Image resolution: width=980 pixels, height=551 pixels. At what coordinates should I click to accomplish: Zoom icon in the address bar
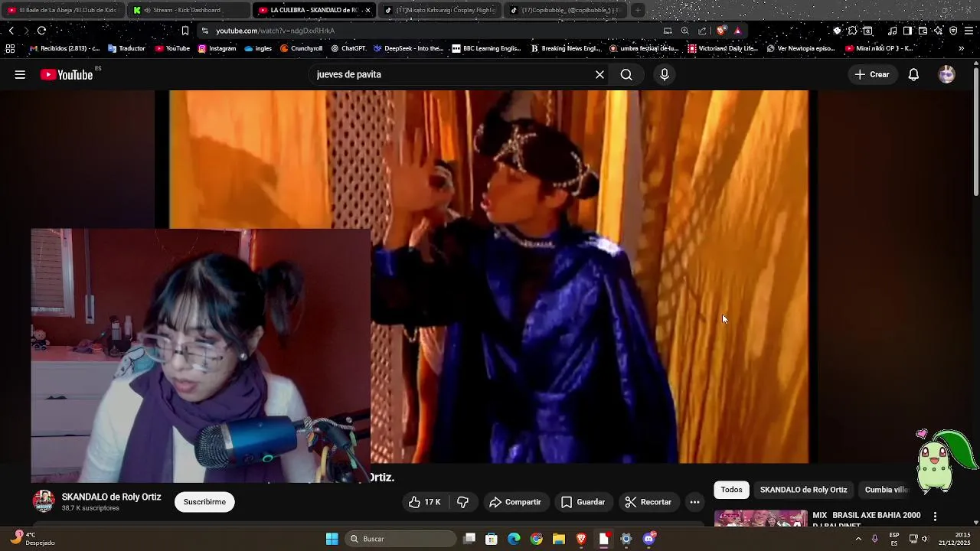(x=684, y=31)
